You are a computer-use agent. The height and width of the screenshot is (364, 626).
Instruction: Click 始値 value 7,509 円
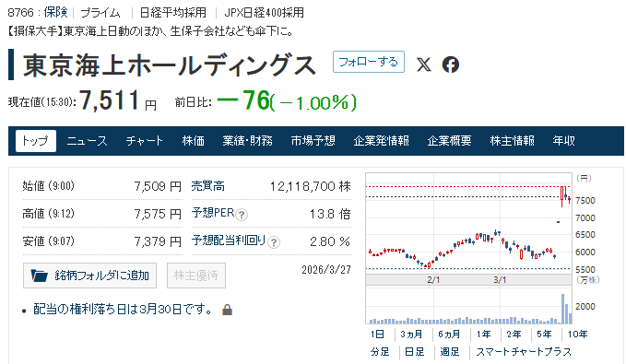[158, 186]
